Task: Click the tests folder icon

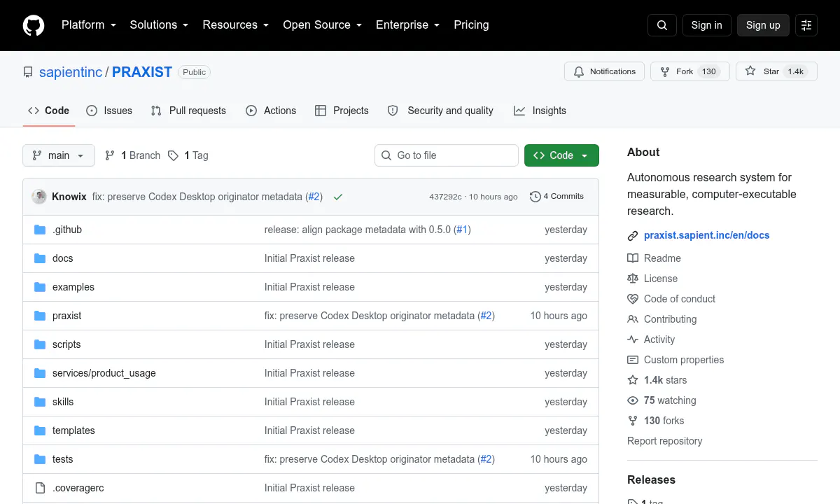Action: tap(40, 459)
